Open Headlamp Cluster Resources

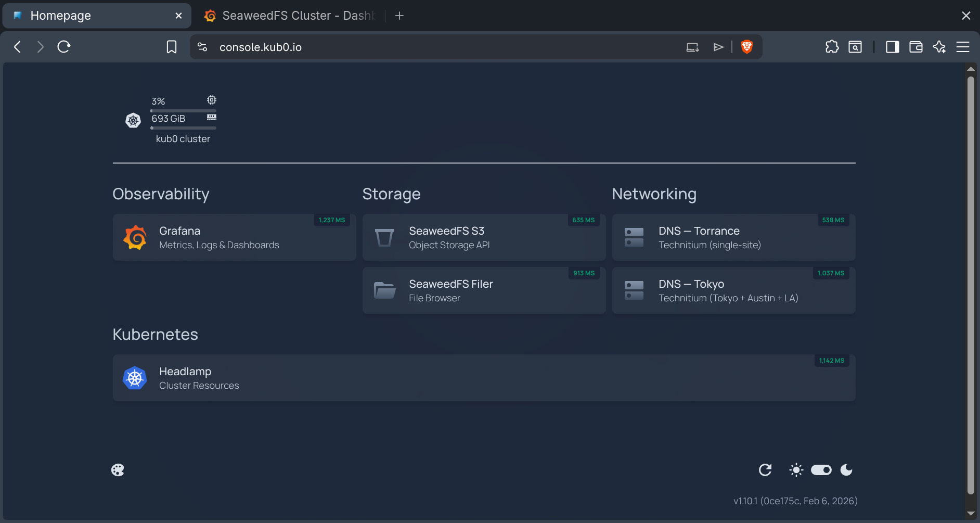pyautogui.click(x=484, y=378)
